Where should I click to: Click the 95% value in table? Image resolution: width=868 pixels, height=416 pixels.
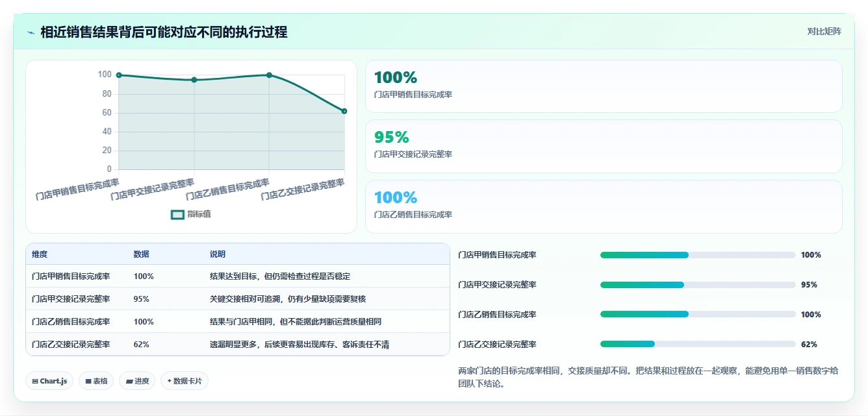[142, 299]
